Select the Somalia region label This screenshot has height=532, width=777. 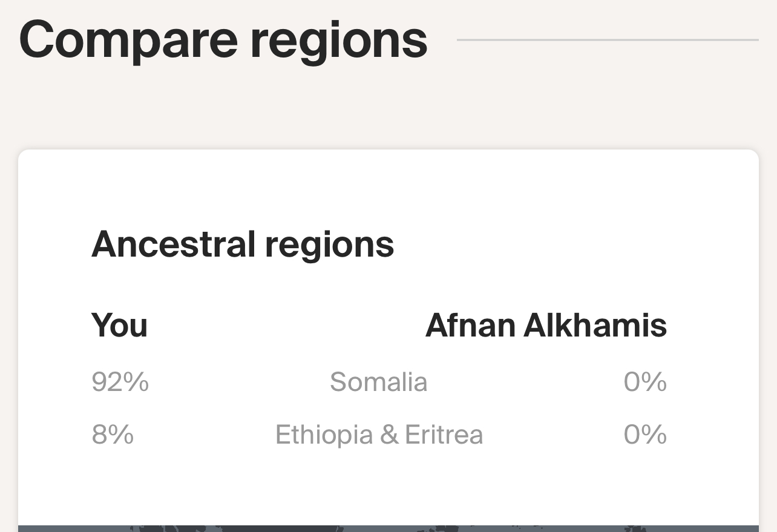379,382
